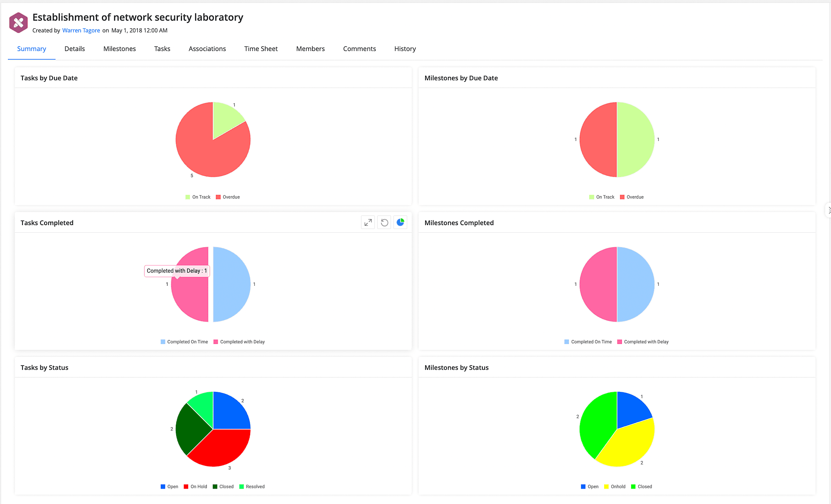
Task: Open the Associations tab
Action: (207, 49)
